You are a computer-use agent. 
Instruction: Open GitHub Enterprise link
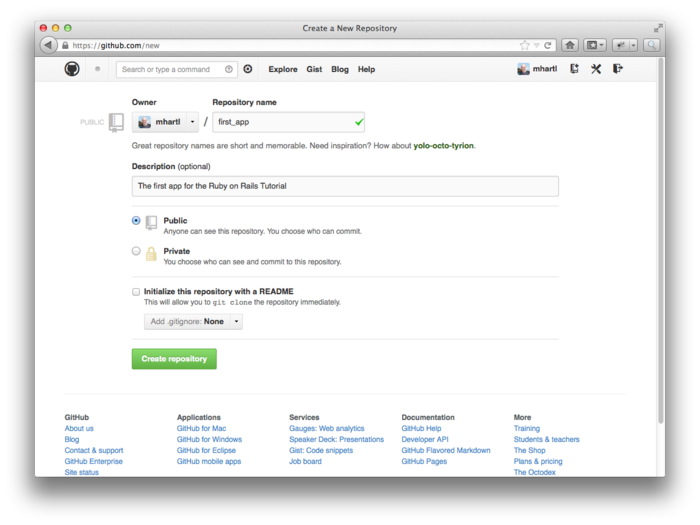[93, 461]
